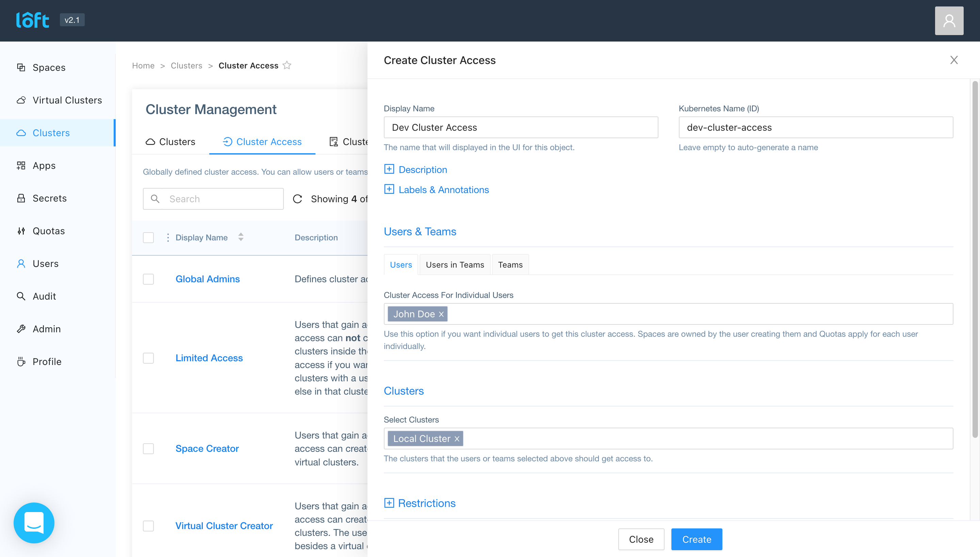Screen dimensions: 980x557
Task: Navigate to Quotas
Action: (48, 231)
